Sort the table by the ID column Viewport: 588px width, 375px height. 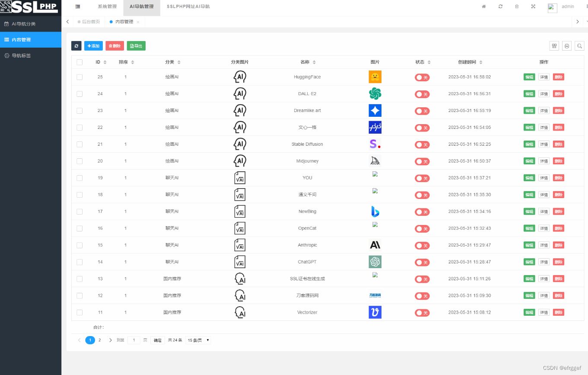coord(104,62)
